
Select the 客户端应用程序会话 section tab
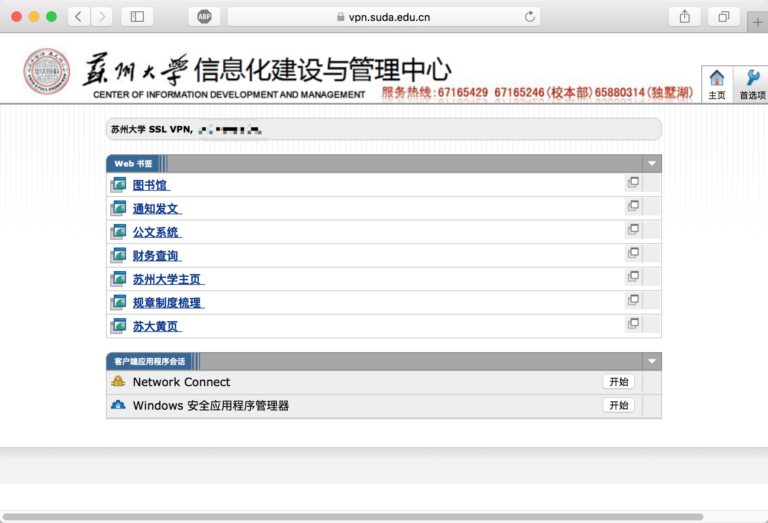tap(149, 361)
